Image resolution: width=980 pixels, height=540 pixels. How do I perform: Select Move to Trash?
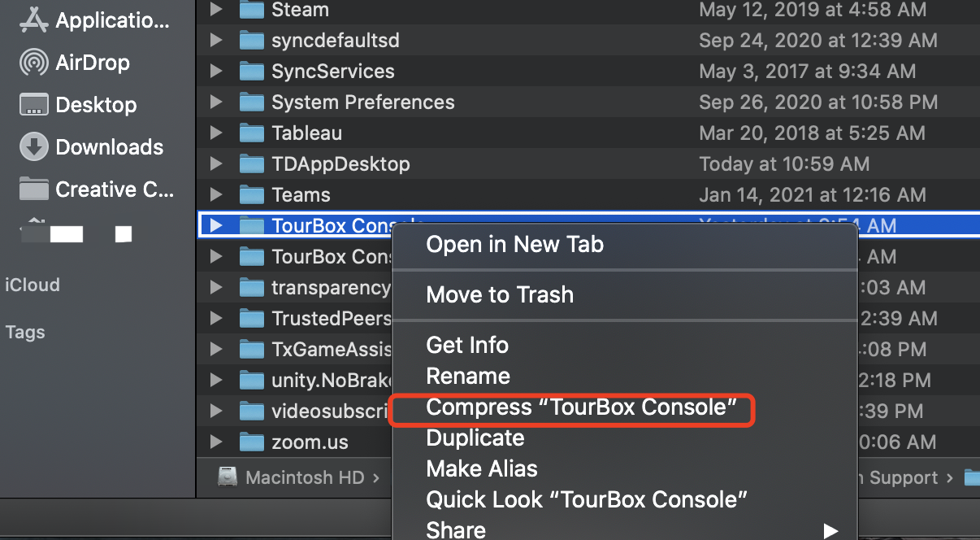(500, 294)
